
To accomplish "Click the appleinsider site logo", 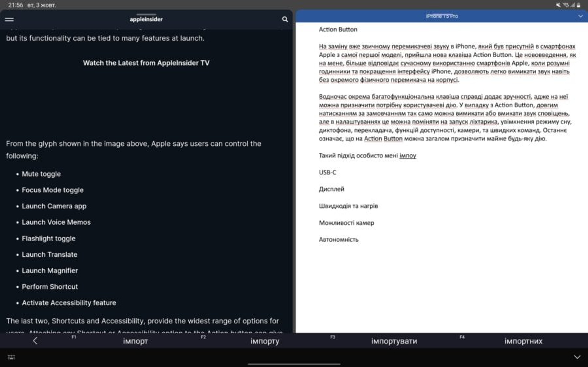I will (146, 19).
